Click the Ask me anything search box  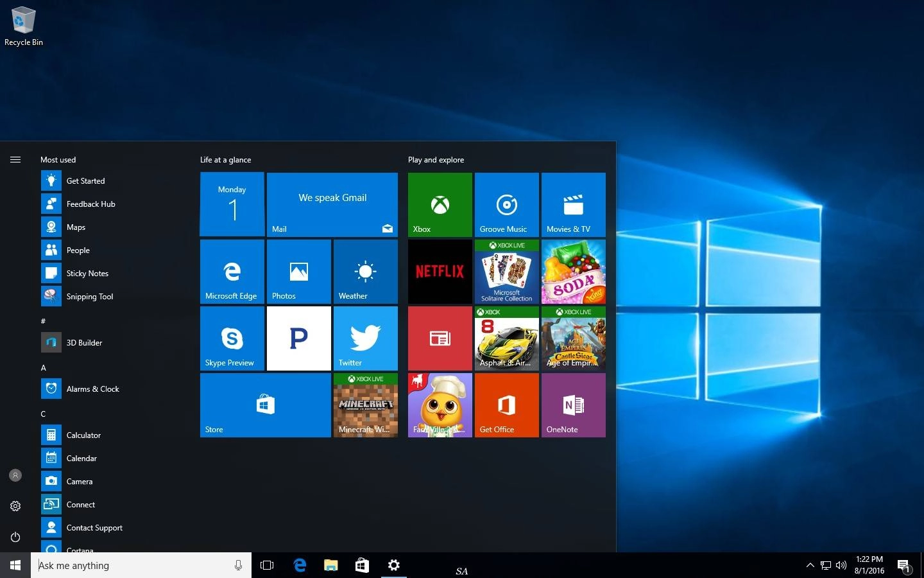pyautogui.click(x=141, y=565)
